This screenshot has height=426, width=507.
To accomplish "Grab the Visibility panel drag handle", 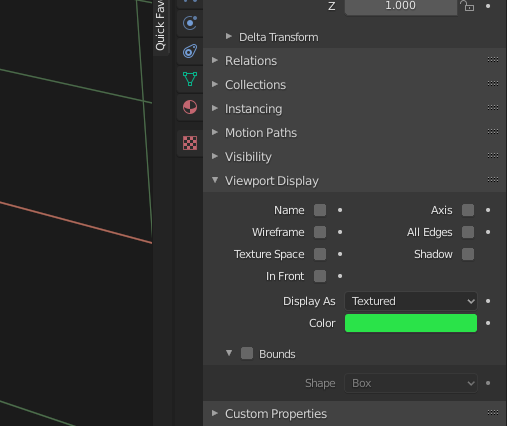I will [493, 156].
